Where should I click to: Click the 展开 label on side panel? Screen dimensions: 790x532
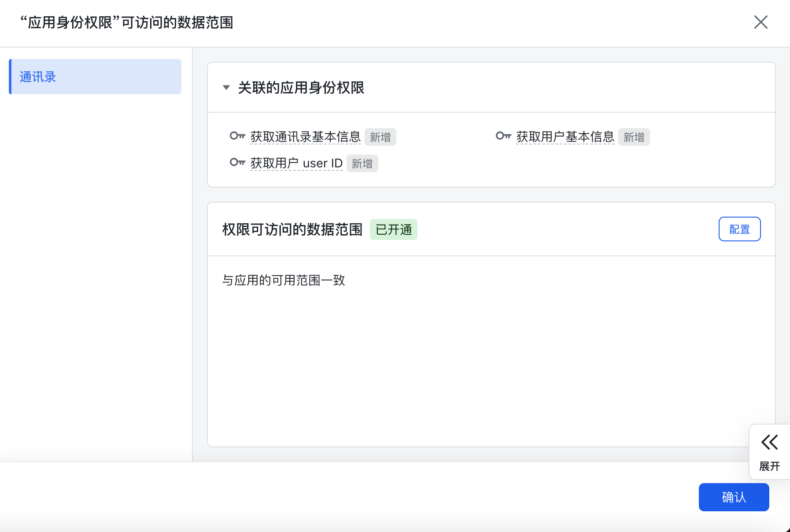point(769,466)
